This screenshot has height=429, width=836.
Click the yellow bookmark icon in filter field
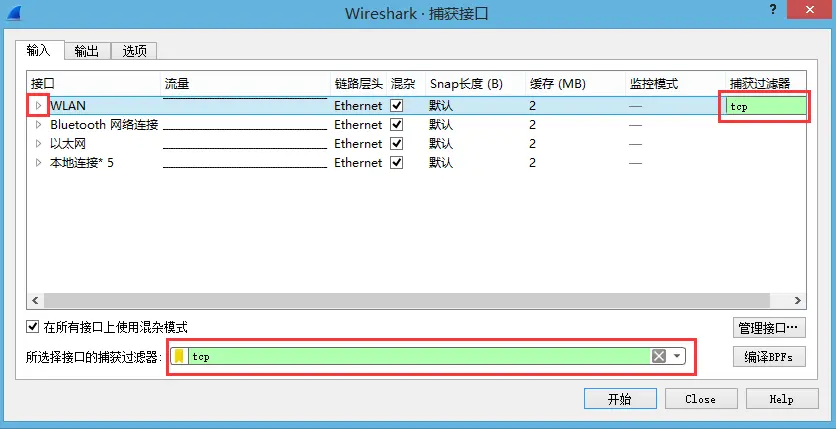(x=180, y=356)
